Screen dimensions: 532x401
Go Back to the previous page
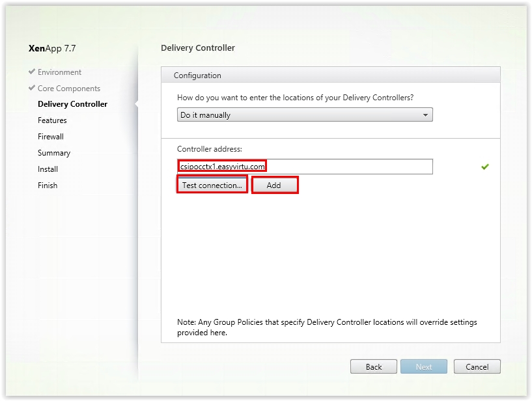click(374, 366)
